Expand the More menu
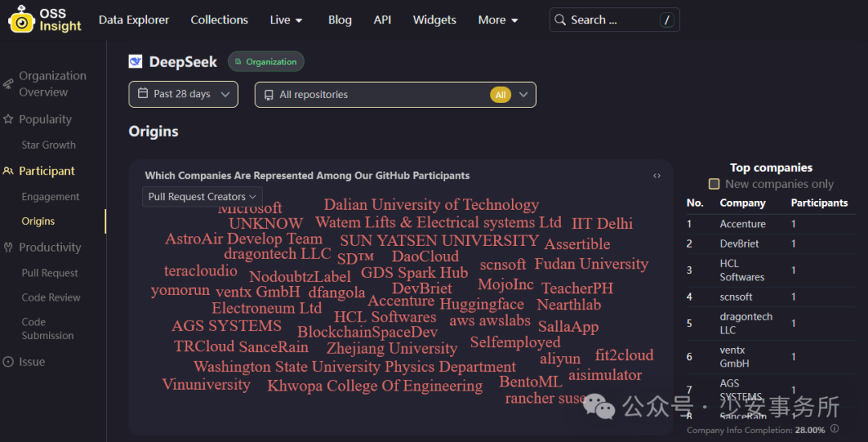Screen dimensions: 868x442 [498, 20]
